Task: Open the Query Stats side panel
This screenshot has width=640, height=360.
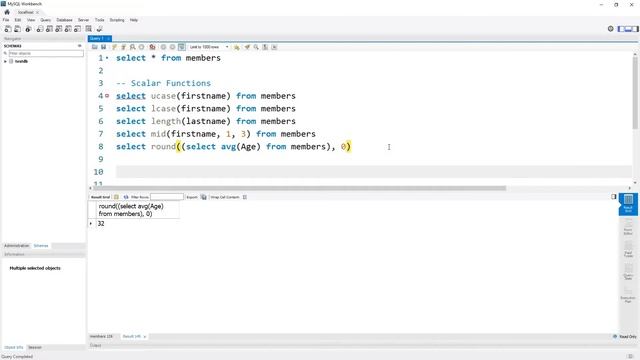Action: click(x=628, y=272)
